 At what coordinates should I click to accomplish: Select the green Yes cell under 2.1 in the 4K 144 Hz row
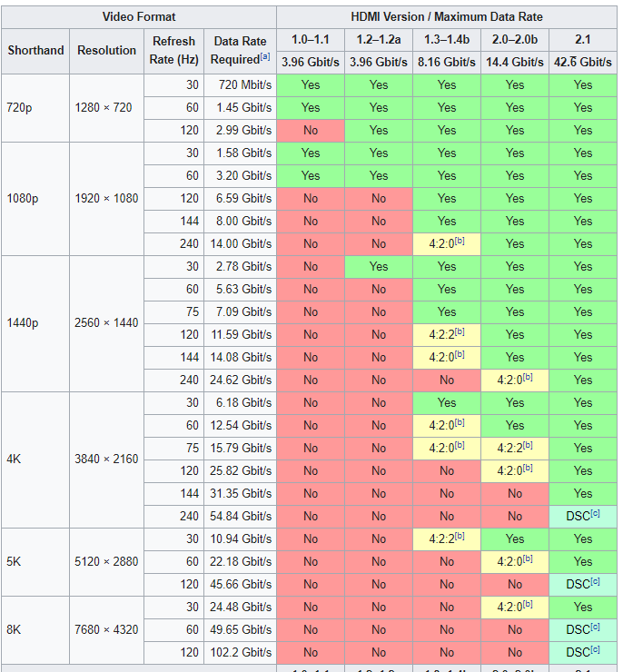pos(583,494)
